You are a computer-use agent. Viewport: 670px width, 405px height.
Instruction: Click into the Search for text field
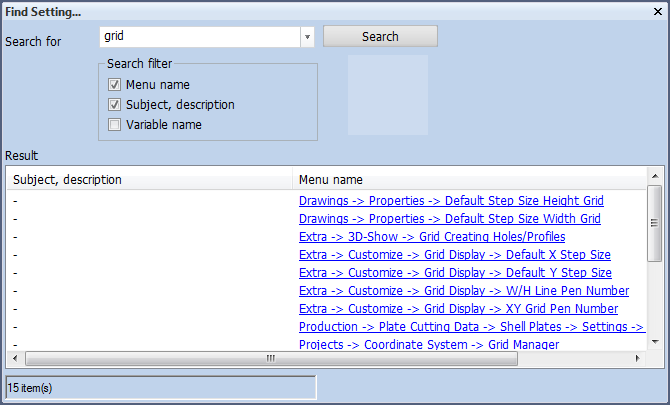200,37
